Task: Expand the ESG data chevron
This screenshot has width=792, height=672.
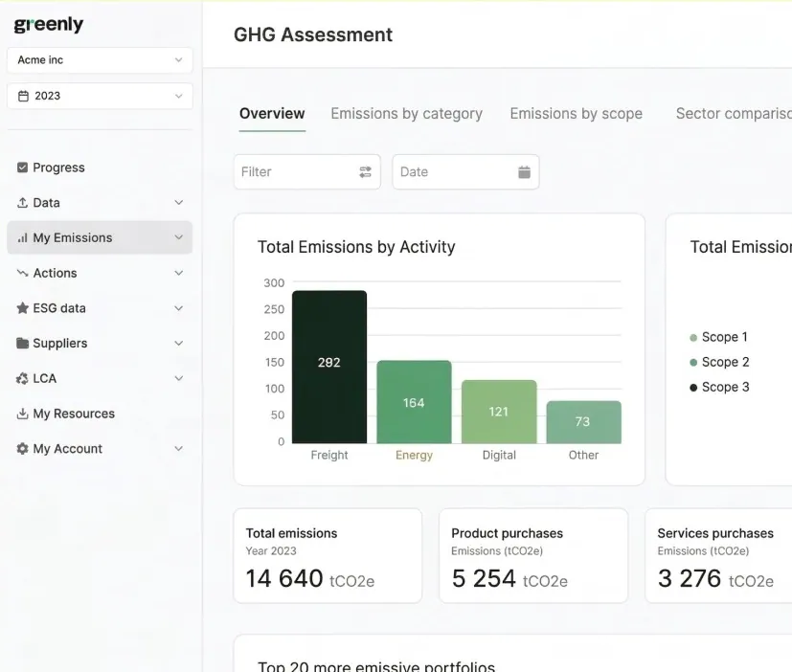Action: pos(178,308)
